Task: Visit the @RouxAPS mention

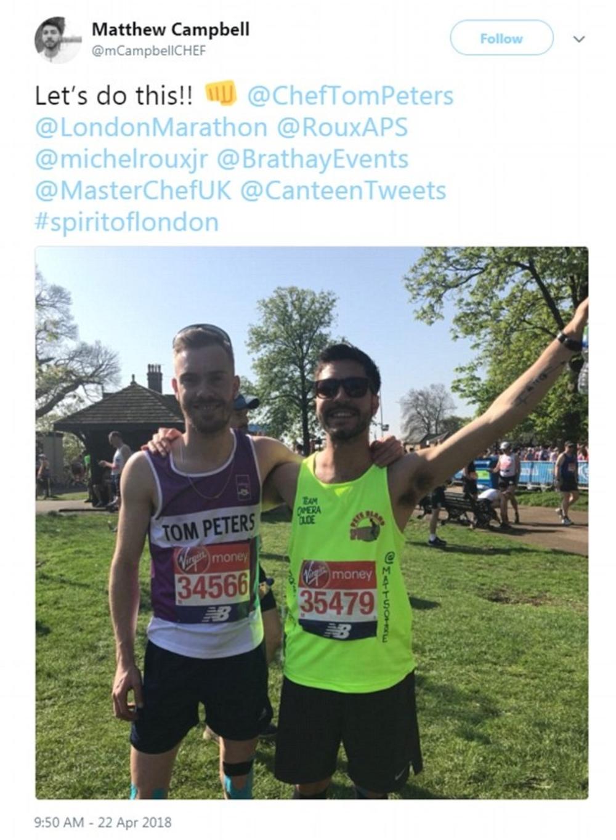Action: pyautogui.click(x=342, y=127)
